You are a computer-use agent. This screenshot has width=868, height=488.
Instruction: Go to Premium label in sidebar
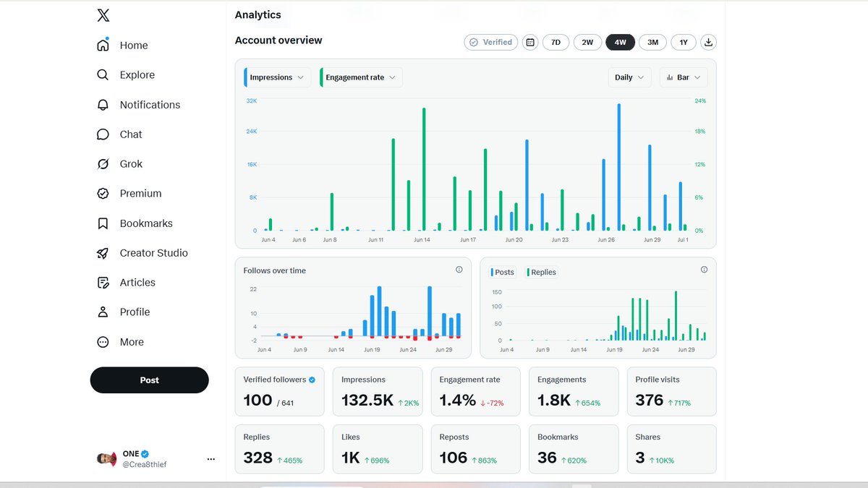pos(140,194)
